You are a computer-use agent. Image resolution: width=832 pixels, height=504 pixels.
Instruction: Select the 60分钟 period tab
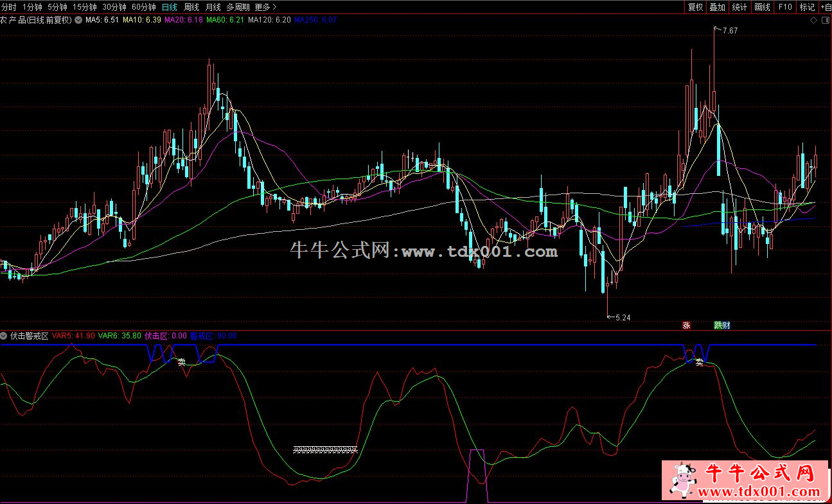[143, 7]
